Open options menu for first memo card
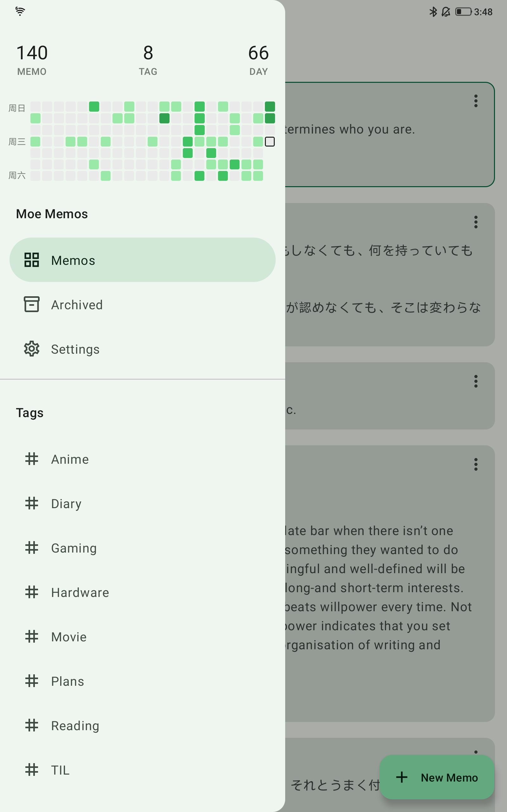507x812 pixels. coord(476,101)
